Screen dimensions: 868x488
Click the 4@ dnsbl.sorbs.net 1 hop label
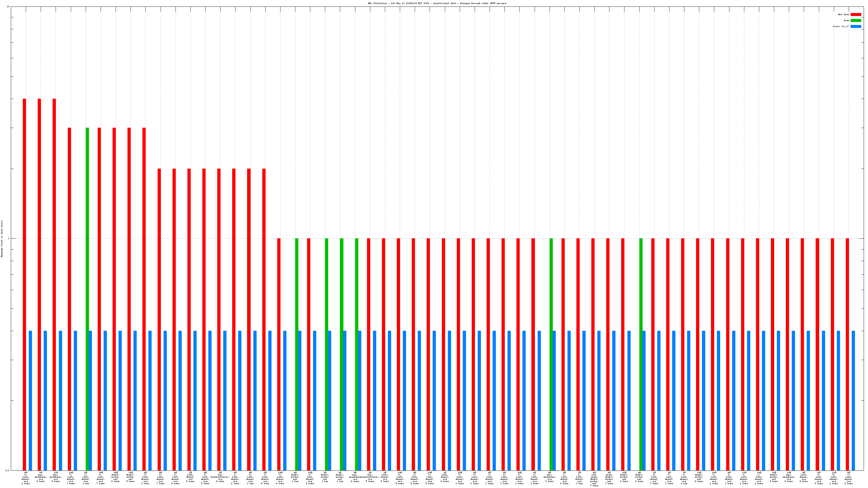[x=295, y=477]
